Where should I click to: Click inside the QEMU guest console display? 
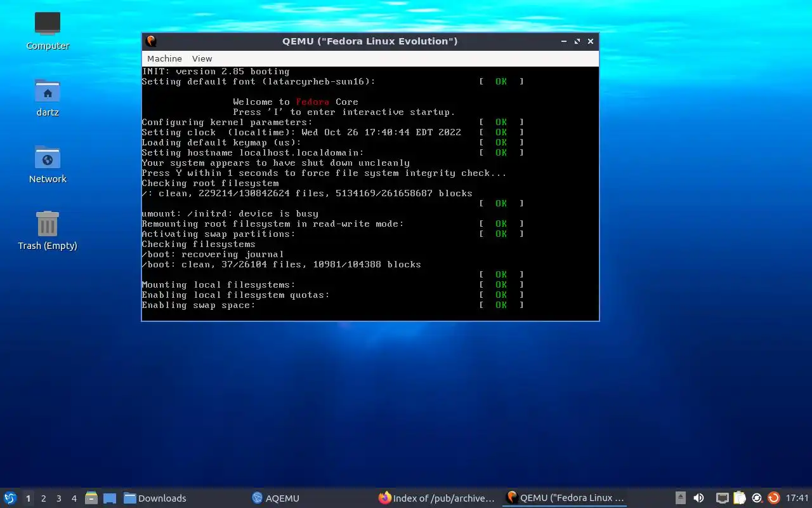click(370, 193)
